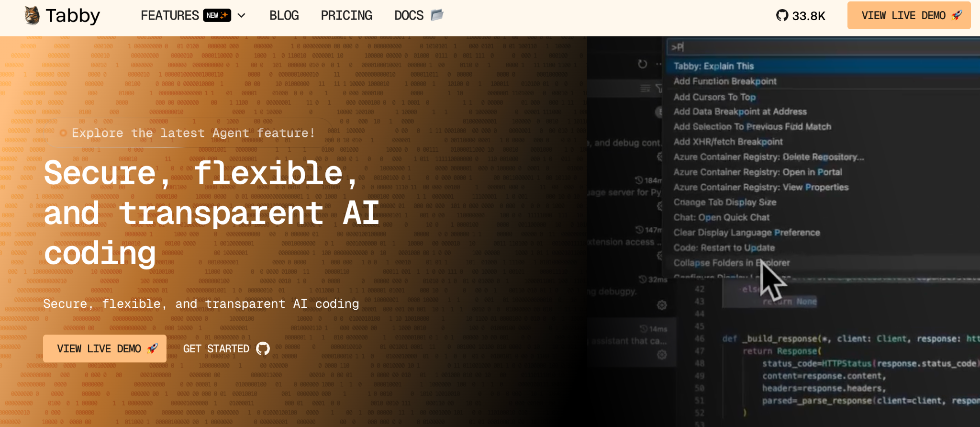Click the 'return None' code line
Image resolution: width=980 pixels, height=427 pixels.
coord(789,302)
